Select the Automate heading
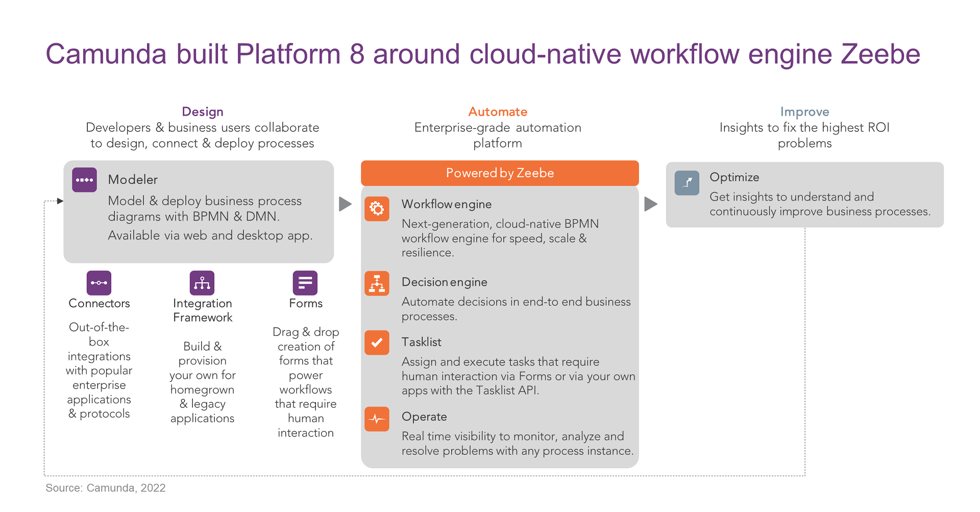 pyautogui.click(x=498, y=112)
